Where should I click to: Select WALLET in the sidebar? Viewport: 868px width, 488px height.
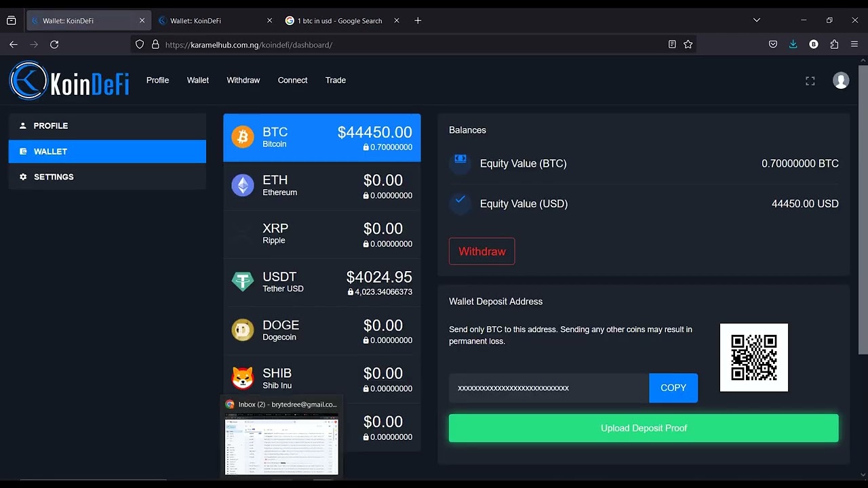[107, 151]
